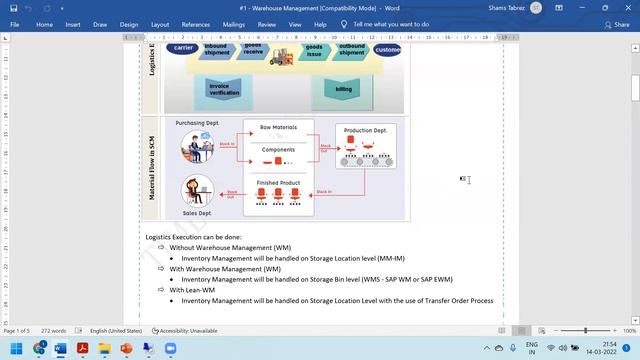Go to the Mailings ribbon tab

tap(233, 24)
